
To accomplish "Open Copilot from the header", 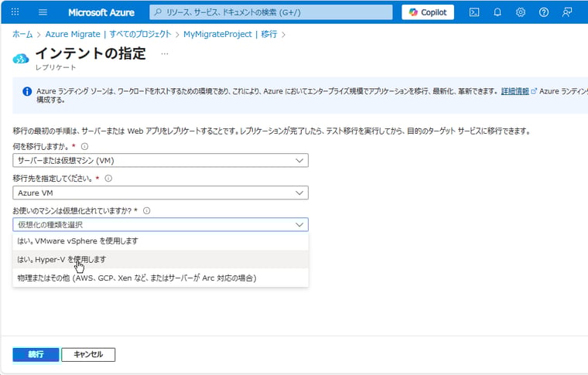I will 428,12.
